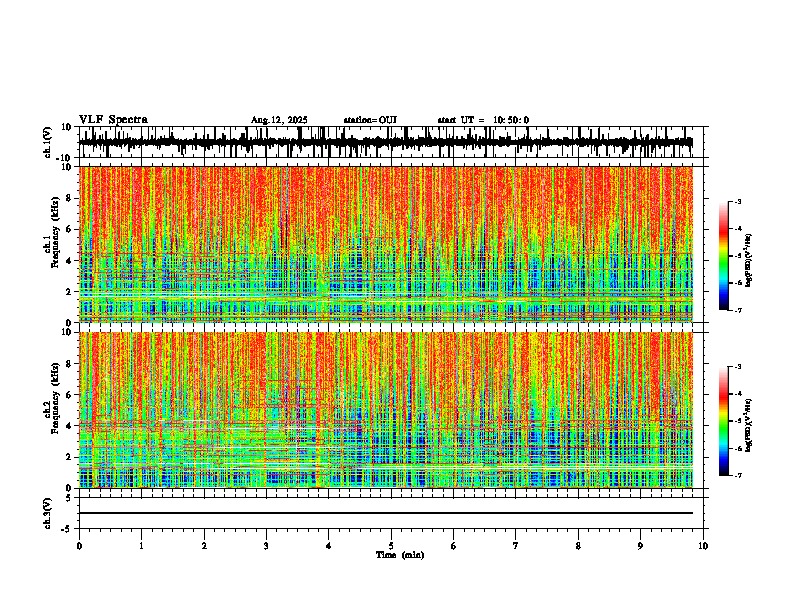Image resolution: width=792 pixels, height=612 pixels.
Task: Click the "Time (min)" x-axis label
Action: 400,555
